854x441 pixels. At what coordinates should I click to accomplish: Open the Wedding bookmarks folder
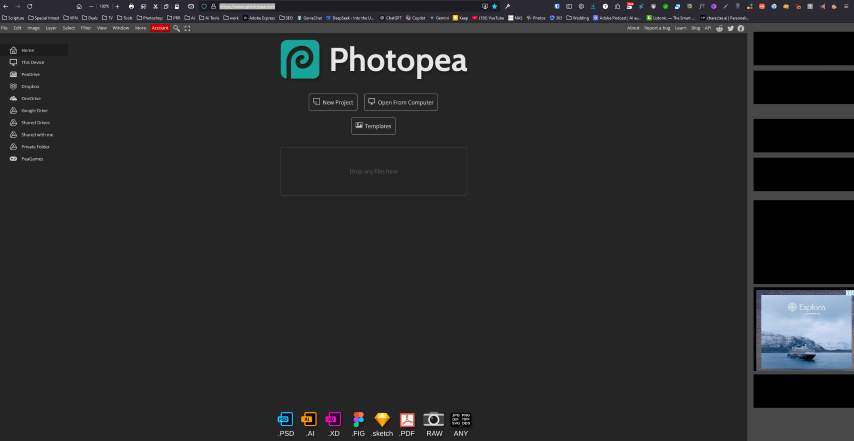click(x=578, y=18)
